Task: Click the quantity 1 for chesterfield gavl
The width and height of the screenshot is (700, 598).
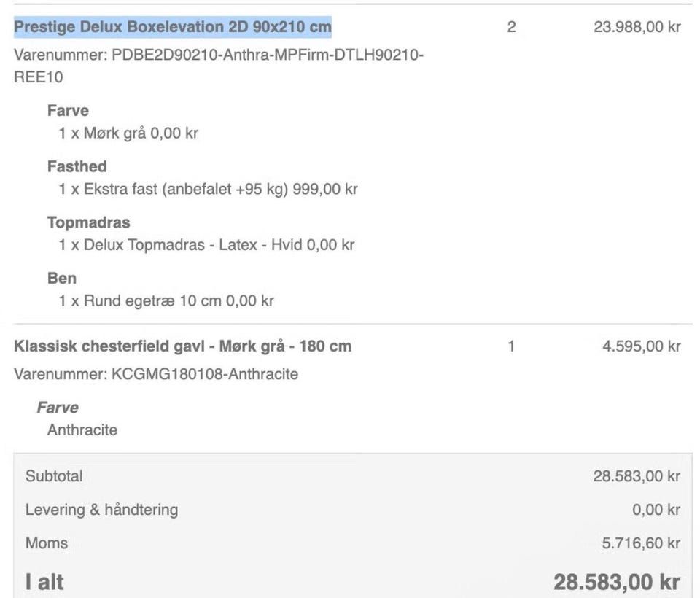Action: tap(512, 346)
